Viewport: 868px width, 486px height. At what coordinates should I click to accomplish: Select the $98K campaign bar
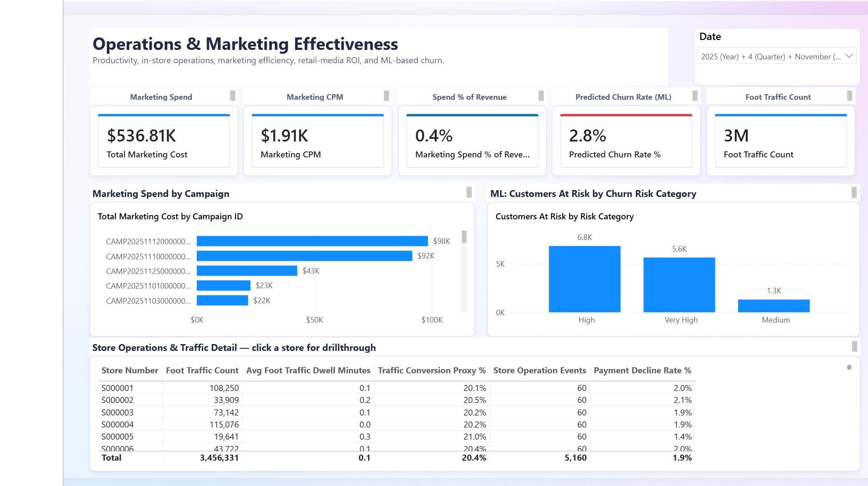pyautogui.click(x=312, y=241)
